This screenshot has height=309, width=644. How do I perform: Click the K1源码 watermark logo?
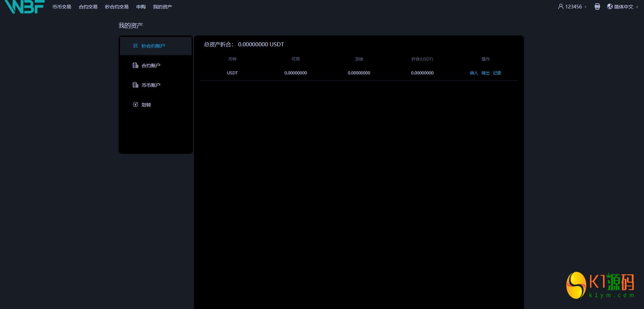point(600,285)
